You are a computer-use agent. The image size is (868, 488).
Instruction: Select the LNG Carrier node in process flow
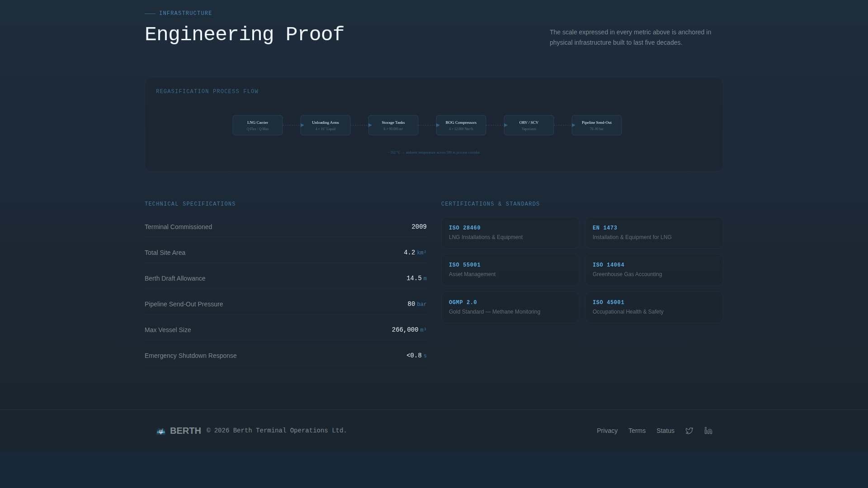point(257,125)
